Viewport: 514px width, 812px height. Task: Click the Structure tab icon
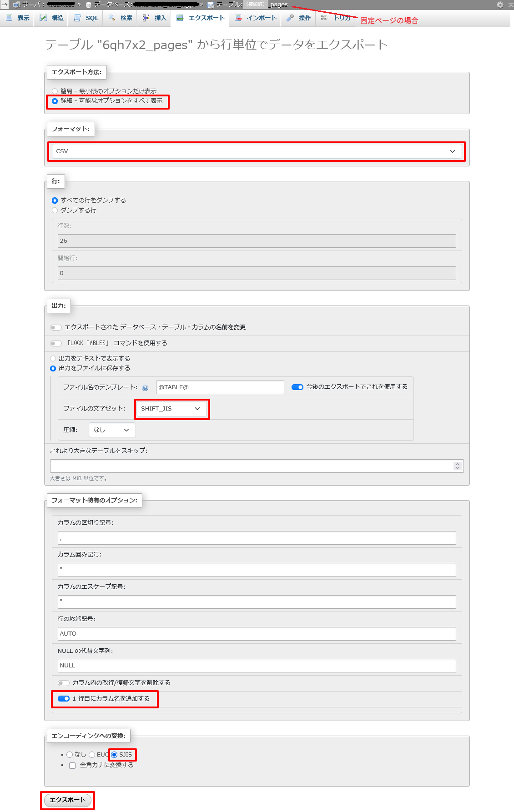point(43,18)
